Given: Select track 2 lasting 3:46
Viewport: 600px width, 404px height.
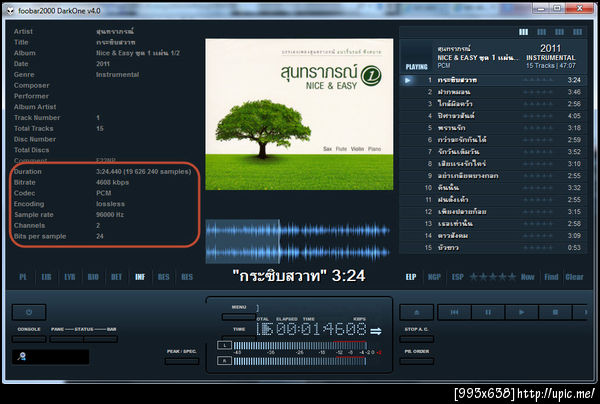Looking at the screenshot, I should coord(493,92).
